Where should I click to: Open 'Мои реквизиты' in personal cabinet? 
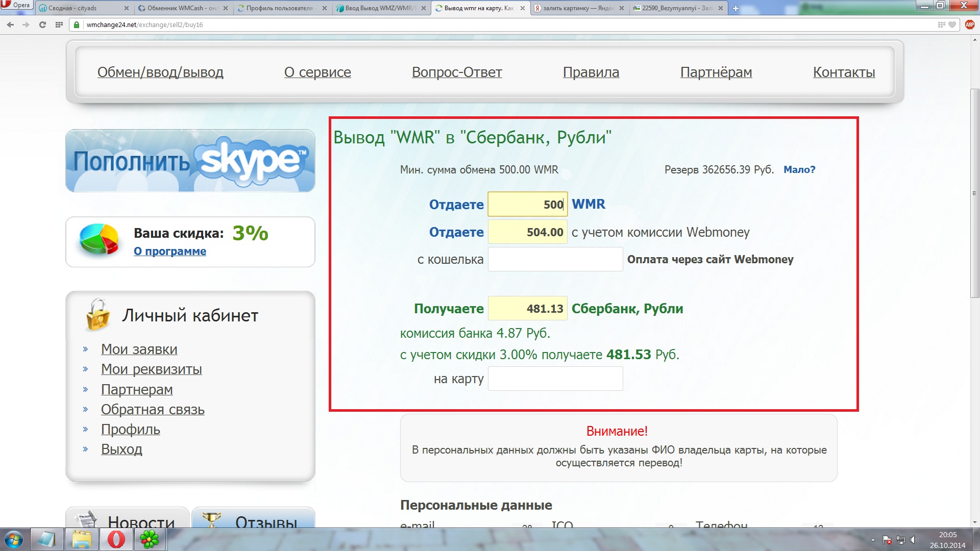pyautogui.click(x=152, y=369)
